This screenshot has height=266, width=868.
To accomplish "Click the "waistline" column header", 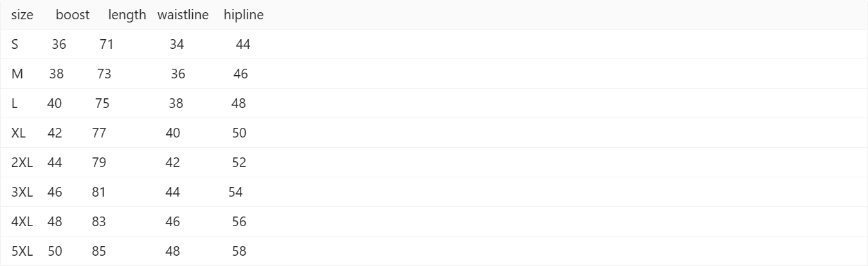I will tap(183, 15).
